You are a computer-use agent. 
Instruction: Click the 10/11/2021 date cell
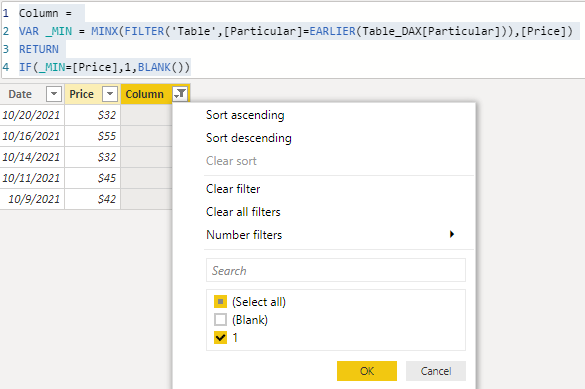coord(32,178)
